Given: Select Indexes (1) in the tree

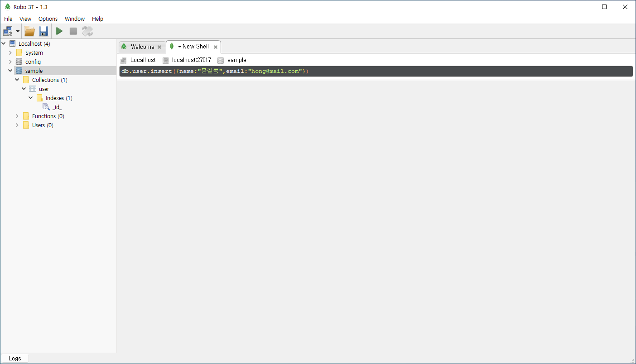Looking at the screenshot, I should point(59,98).
